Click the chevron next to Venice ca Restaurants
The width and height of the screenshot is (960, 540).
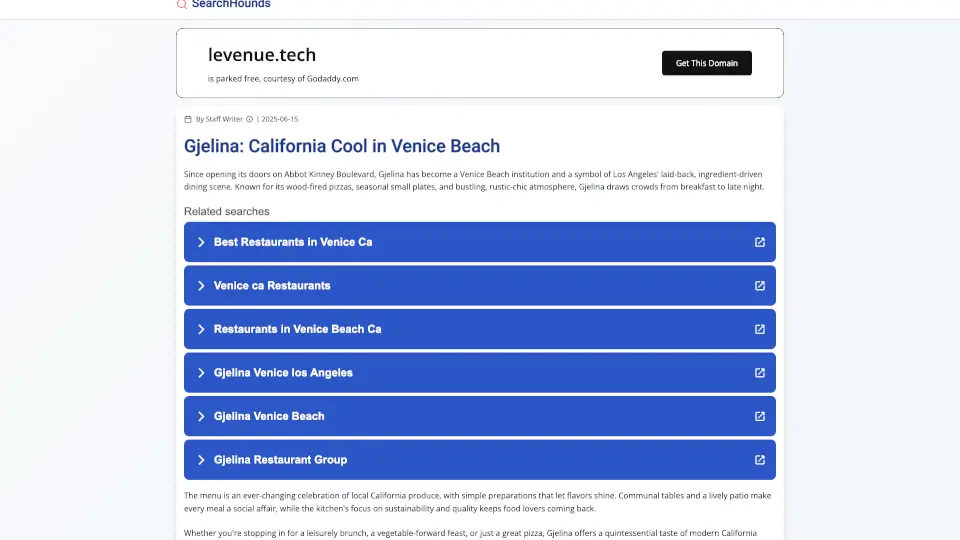tap(201, 286)
